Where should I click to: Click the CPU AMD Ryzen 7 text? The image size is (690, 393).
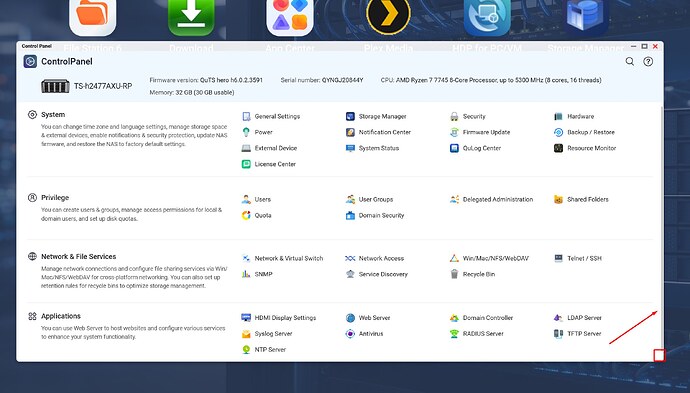coord(491,80)
